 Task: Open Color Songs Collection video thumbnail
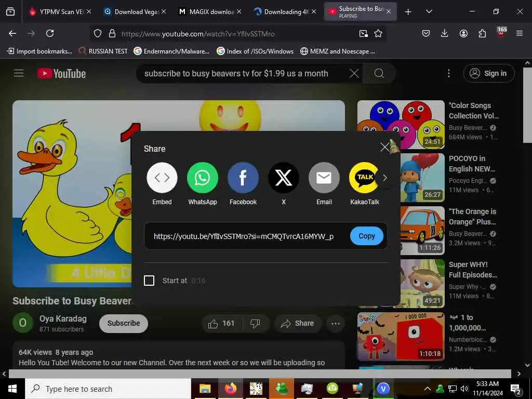(401, 125)
